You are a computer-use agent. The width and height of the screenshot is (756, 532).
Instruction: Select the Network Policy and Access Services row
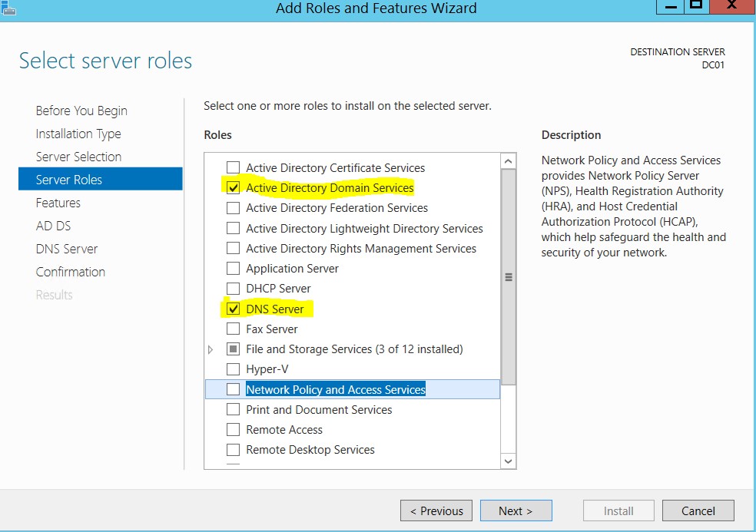pyautogui.click(x=353, y=389)
